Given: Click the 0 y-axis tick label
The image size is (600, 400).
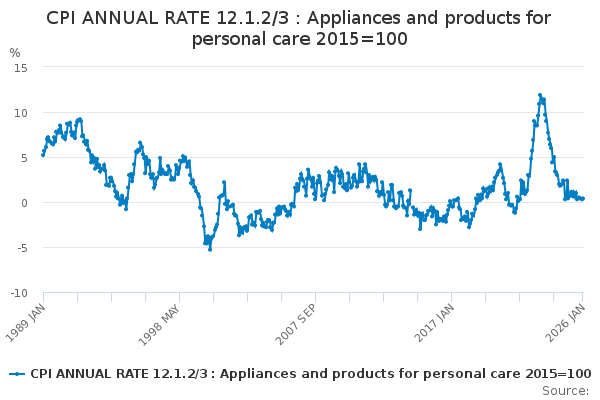Looking at the screenshot, I should click(24, 203).
